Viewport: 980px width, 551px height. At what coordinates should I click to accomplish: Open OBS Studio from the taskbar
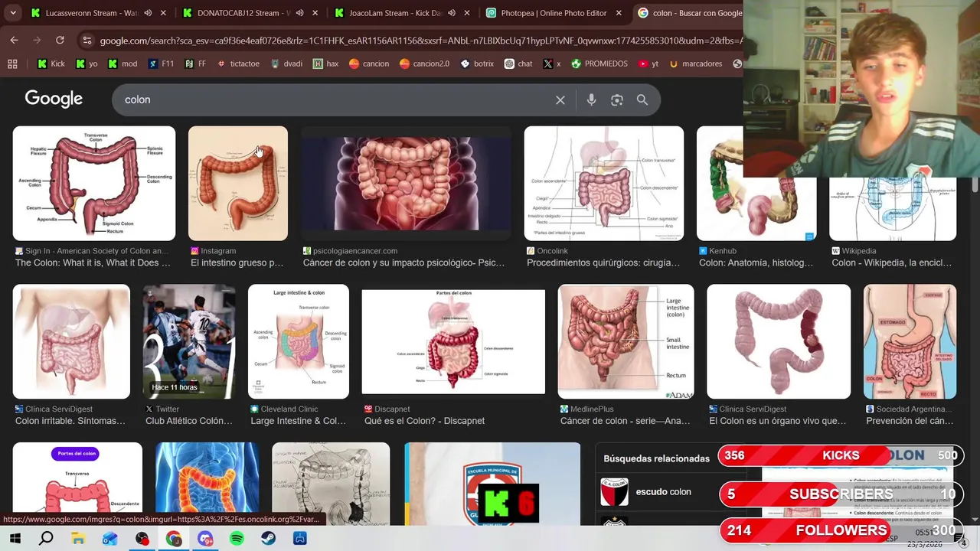click(x=142, y=539)
